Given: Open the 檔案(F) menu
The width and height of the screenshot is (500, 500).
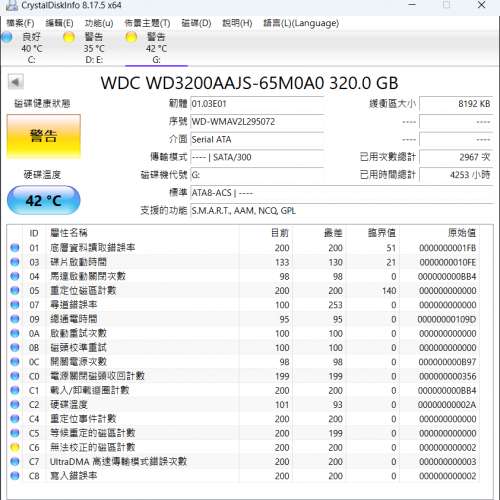Looking at the screenshot, I should [x=20, y=23].
